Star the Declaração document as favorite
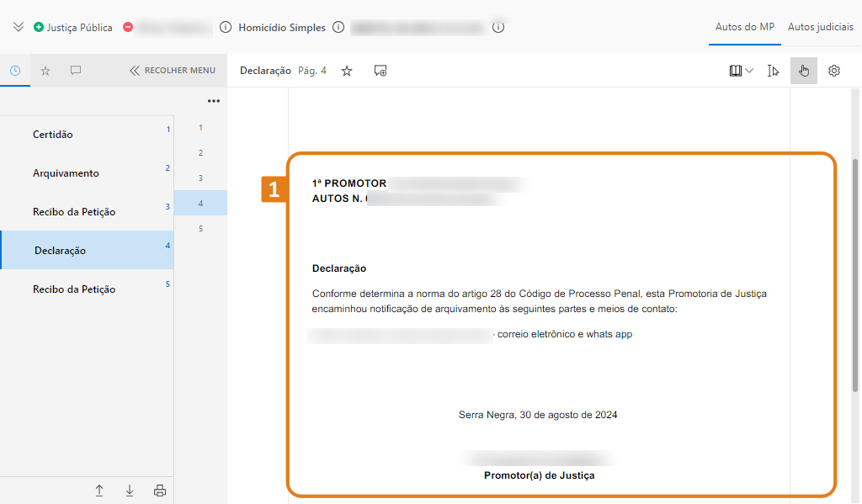Screen dimensions: 862x504 tap(346, 71)
